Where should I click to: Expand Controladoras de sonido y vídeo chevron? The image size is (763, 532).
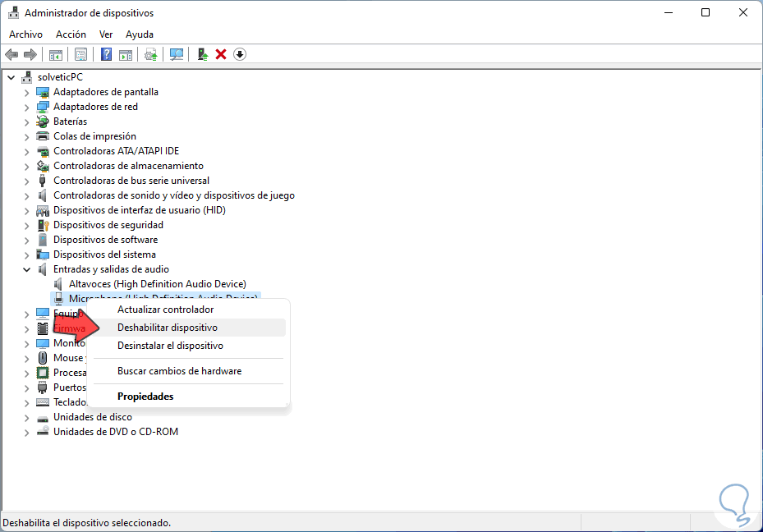point(27,195)
